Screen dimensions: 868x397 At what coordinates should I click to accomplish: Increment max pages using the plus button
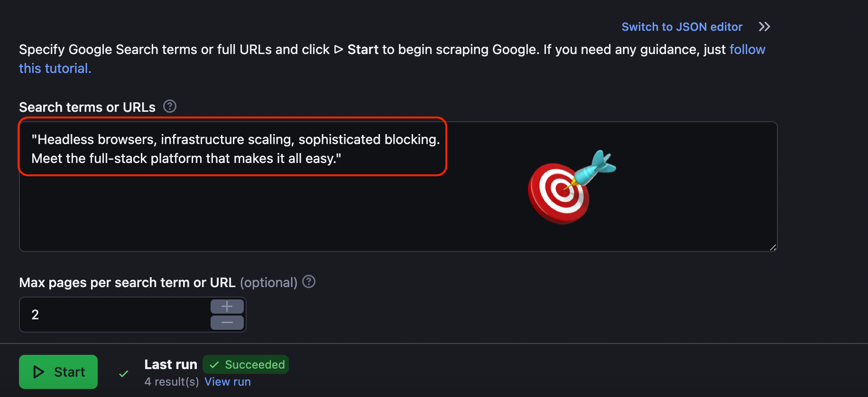227,306
